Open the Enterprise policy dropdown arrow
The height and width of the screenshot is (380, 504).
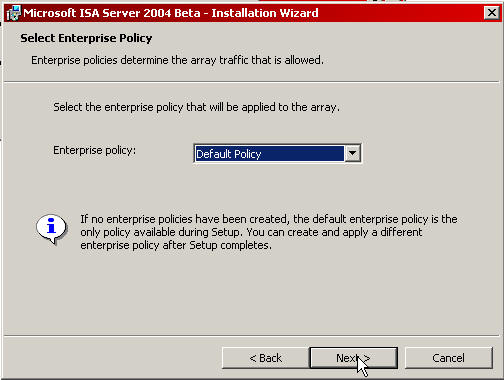pyautogui.click(x=352, y=153)
